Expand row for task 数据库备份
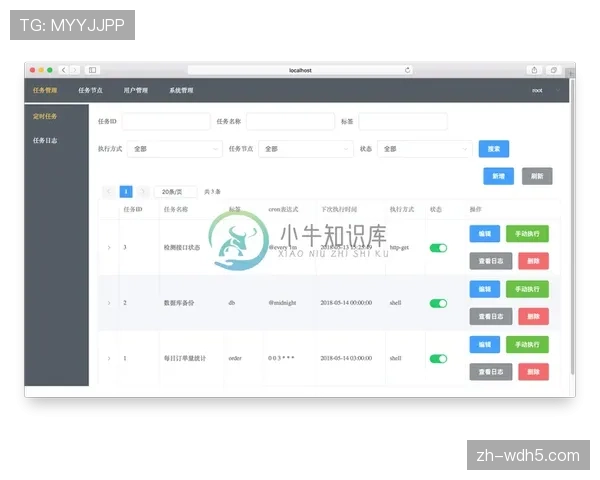The height and width of the screenshot is (480, 600). [109, 303]
